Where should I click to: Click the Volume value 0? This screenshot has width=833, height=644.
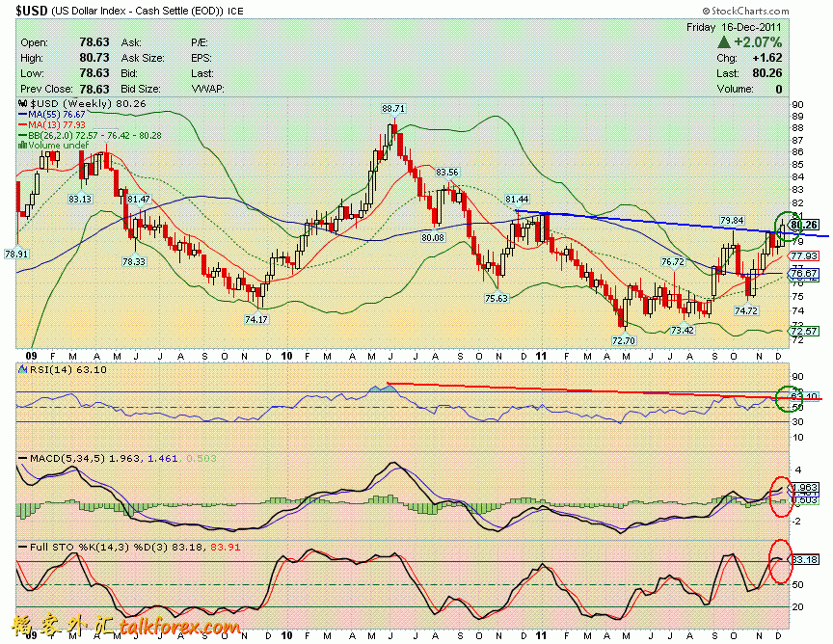pyautogui.click(x=778, y=89)
